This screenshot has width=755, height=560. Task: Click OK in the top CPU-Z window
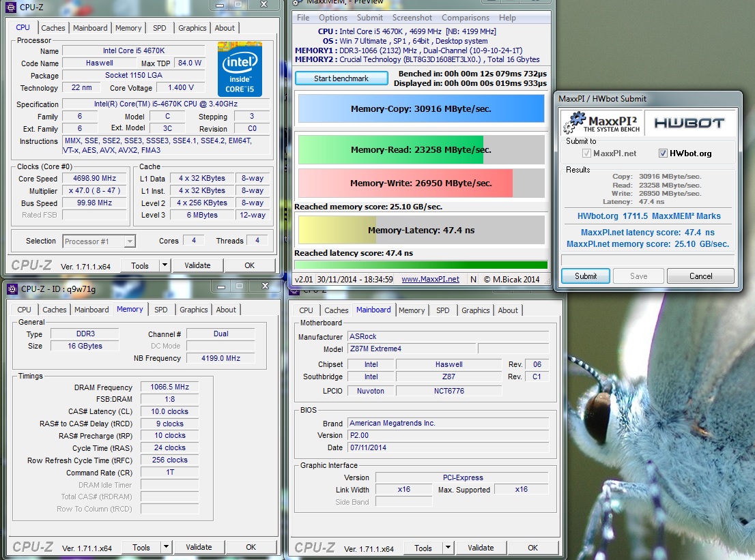coord(249,265)
